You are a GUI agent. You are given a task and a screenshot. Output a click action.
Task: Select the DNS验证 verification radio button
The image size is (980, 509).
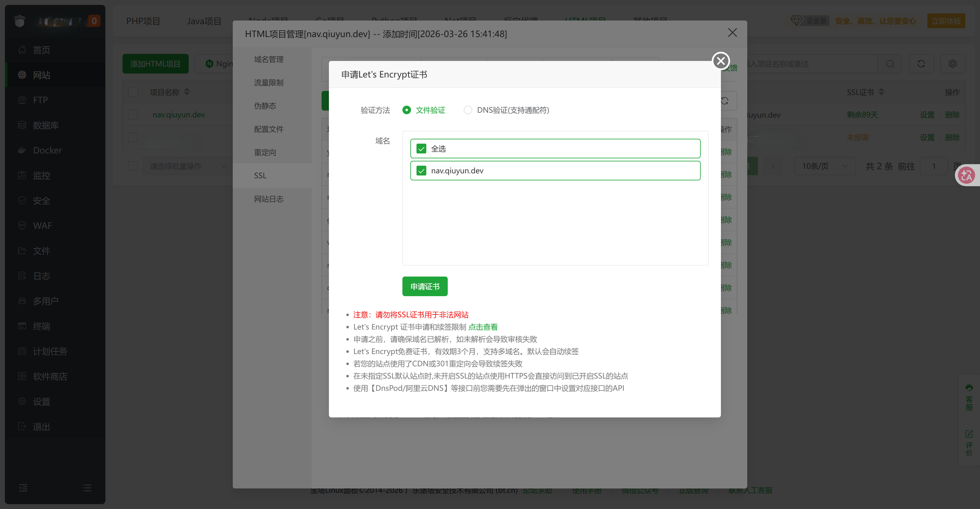(x=468, y=110)
